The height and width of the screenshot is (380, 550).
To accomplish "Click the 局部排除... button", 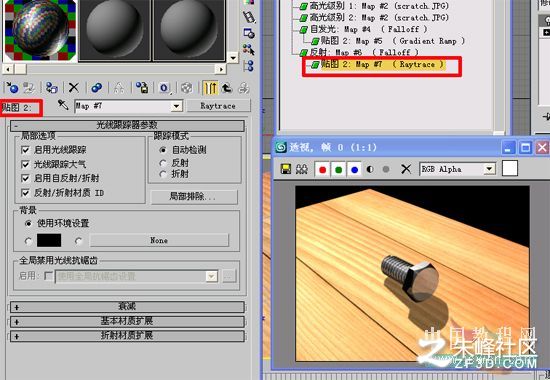I will point(194,197).
